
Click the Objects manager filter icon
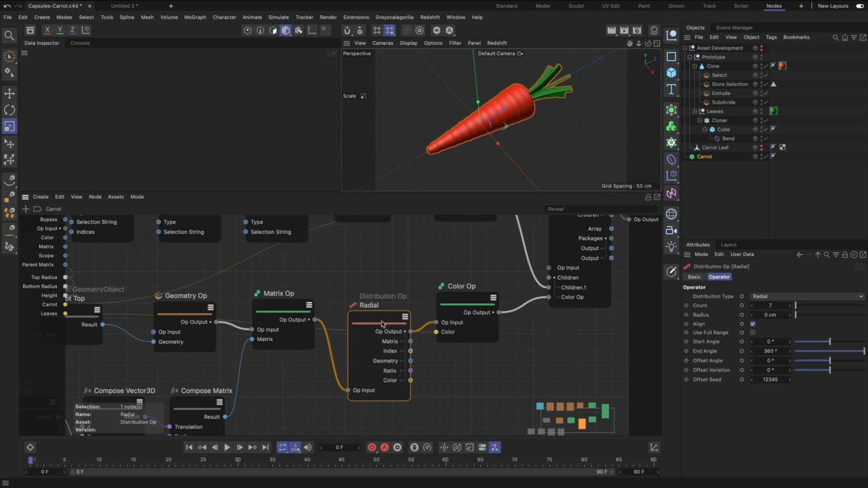click(854, 38)
